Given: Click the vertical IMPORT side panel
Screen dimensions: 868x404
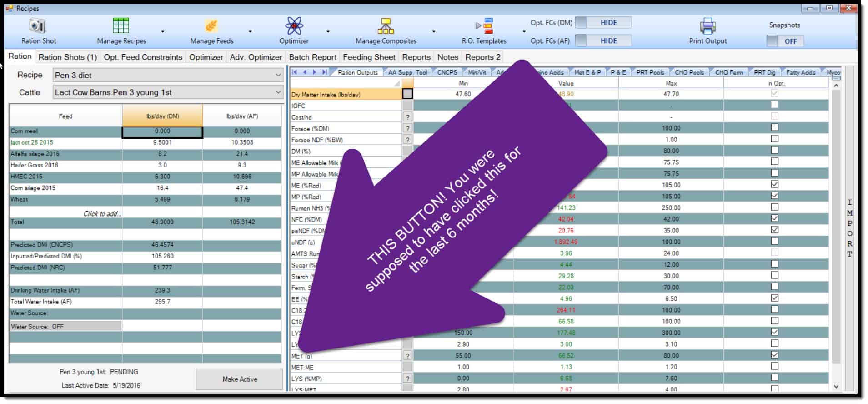Looking at the screenshot, I should coord(849,227).
